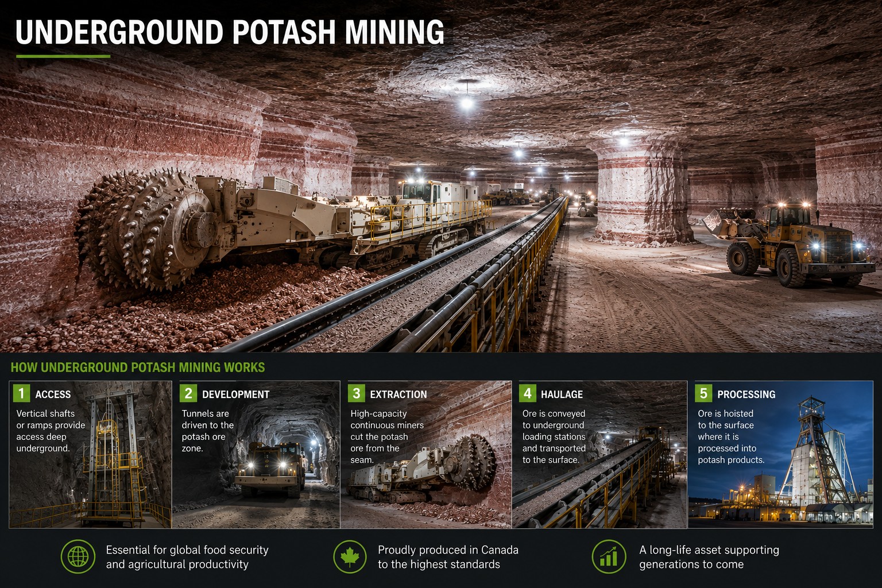
Task: Click the 'ACCESS' step label
Action: (53, 394)
